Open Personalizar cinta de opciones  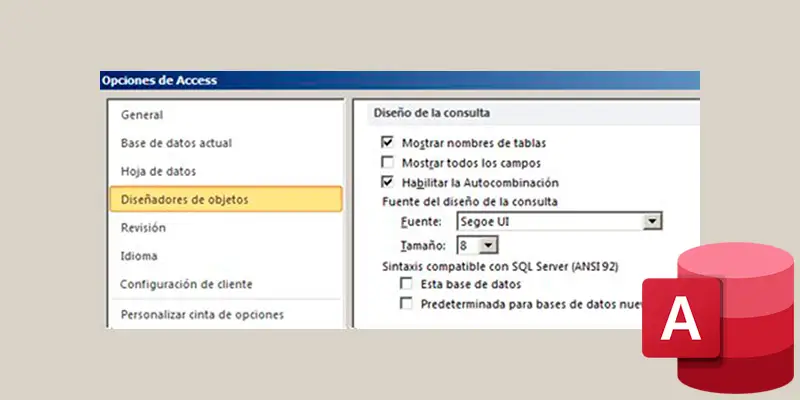click(x=202, y=315)
